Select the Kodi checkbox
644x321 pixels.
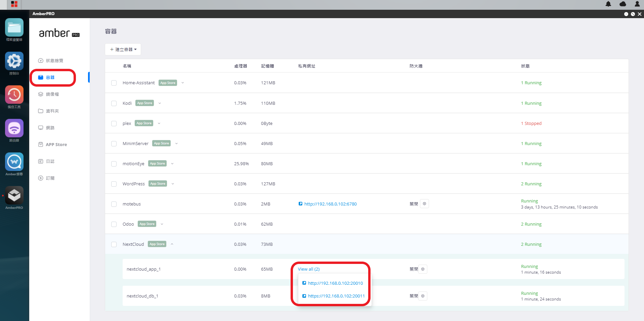point(114,103)
